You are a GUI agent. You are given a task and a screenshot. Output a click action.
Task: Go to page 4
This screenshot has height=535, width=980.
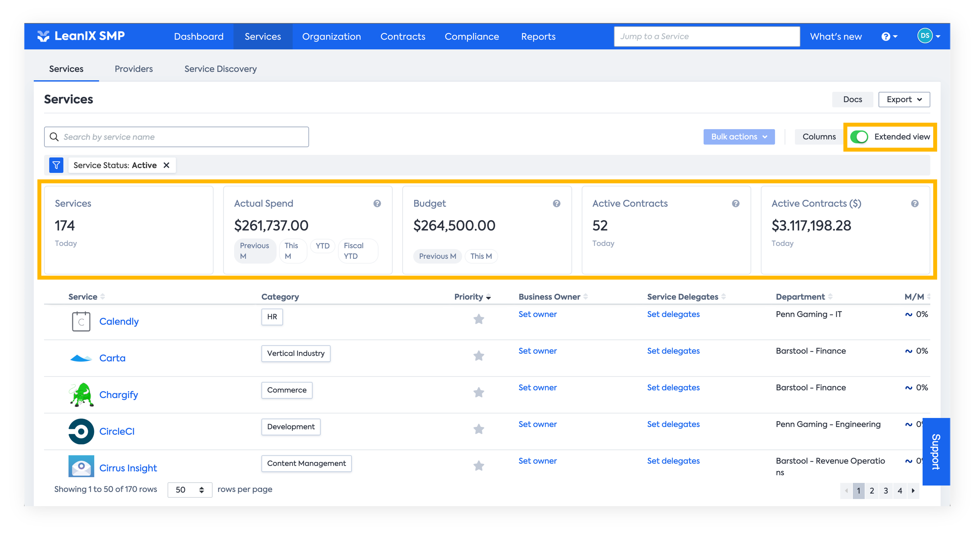coord(899,490)
